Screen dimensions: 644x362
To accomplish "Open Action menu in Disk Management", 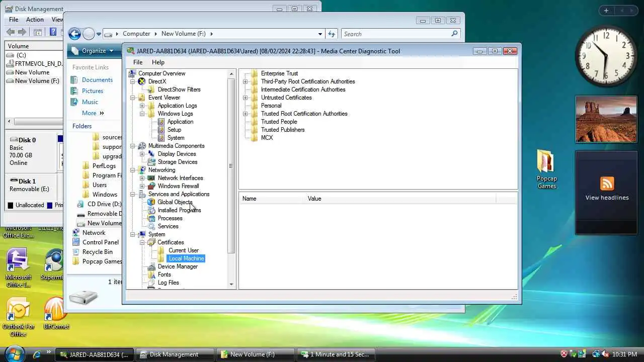I will [x=35, y=20].
